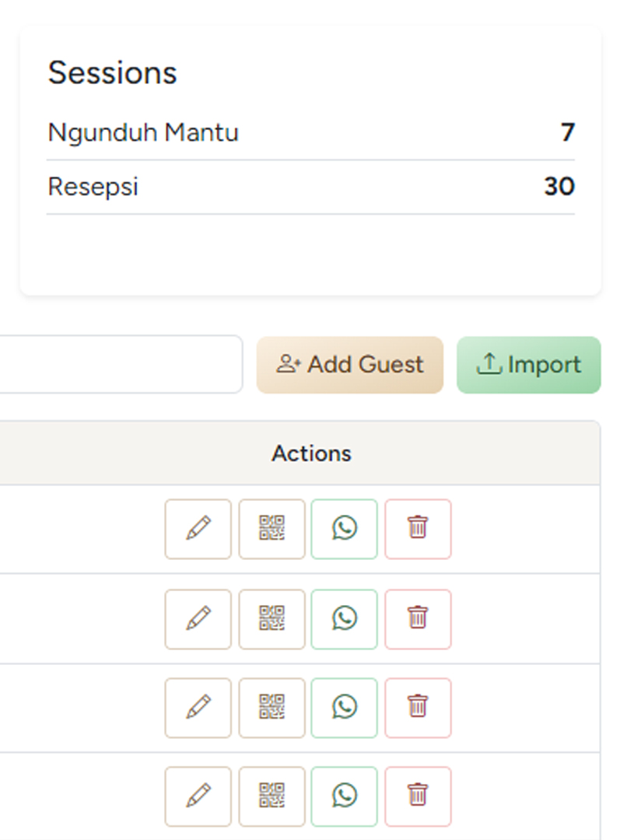Viewport: 634px width, 840px height.
Task: Delete the fourth row guest
Action: (x=418, y=796)
